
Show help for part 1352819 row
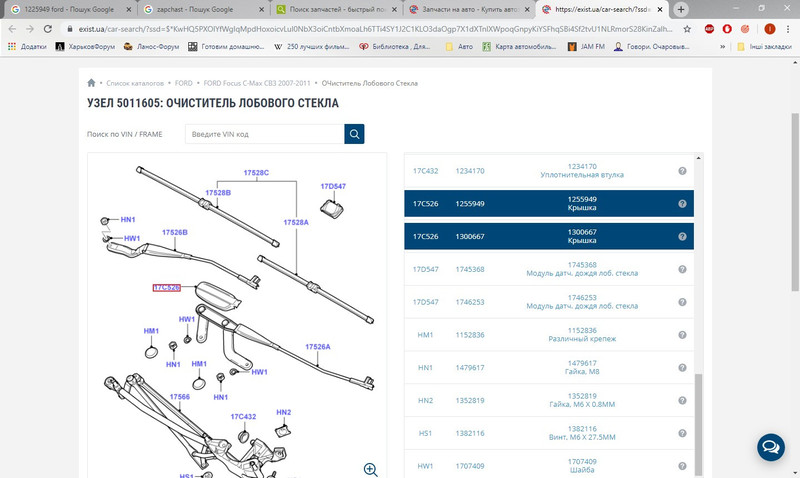point(682,400)
